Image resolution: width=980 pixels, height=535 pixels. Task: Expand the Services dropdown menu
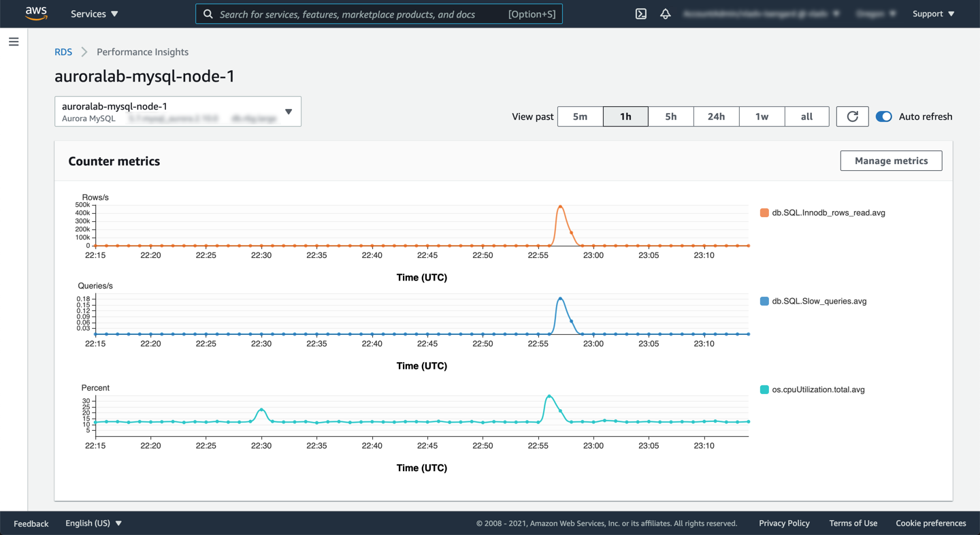coord(94,14)
